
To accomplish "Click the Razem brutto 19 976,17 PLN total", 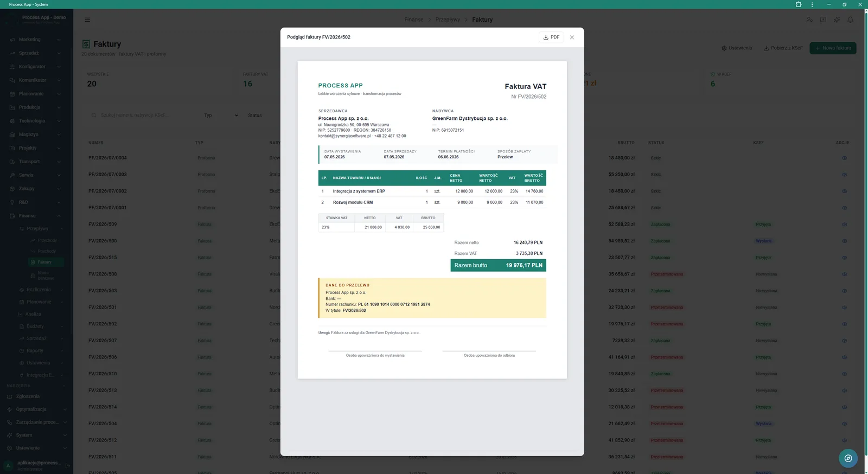I will (498, 265).
